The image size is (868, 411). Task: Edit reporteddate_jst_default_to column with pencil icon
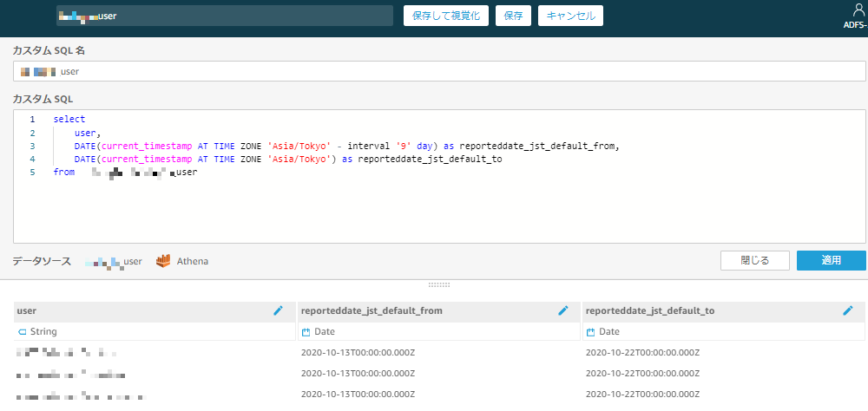(848, 311)
